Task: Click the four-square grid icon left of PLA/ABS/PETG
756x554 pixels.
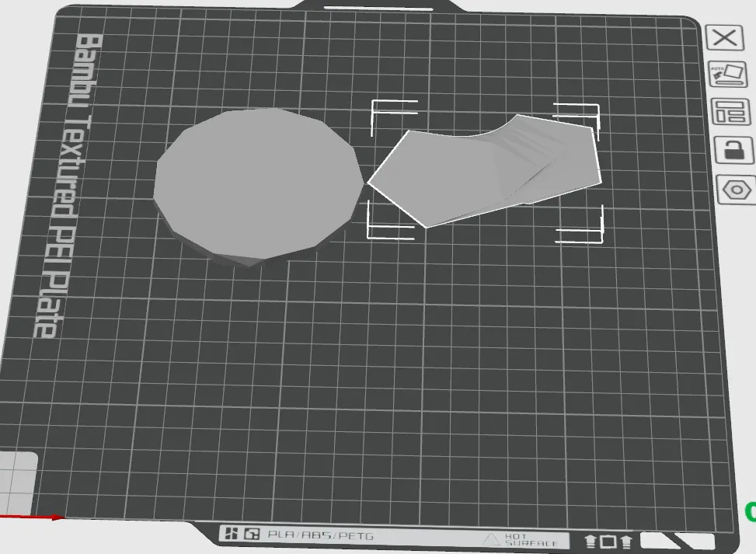Action: (x=232, y=533)
